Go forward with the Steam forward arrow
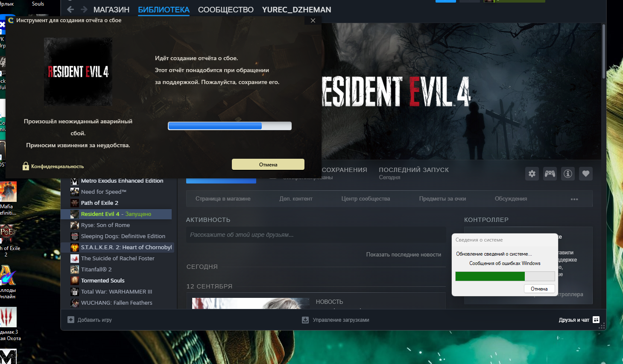Screen dimensions: 623x364 point(84,9)
